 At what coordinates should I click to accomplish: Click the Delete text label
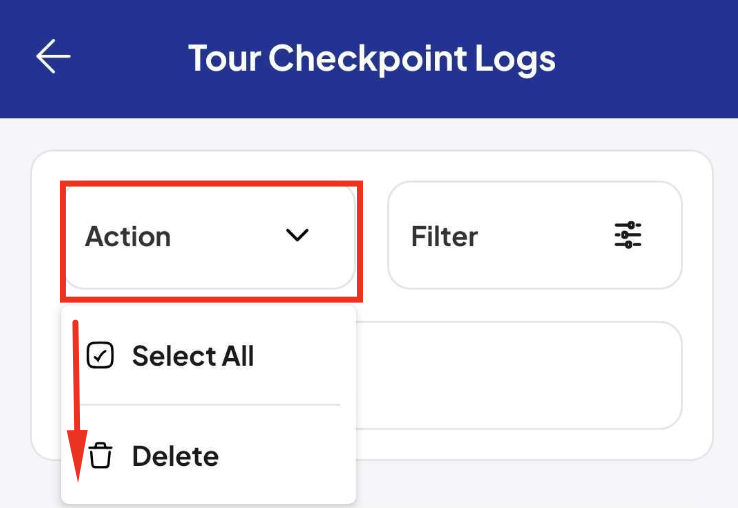(x=176, y=456)
